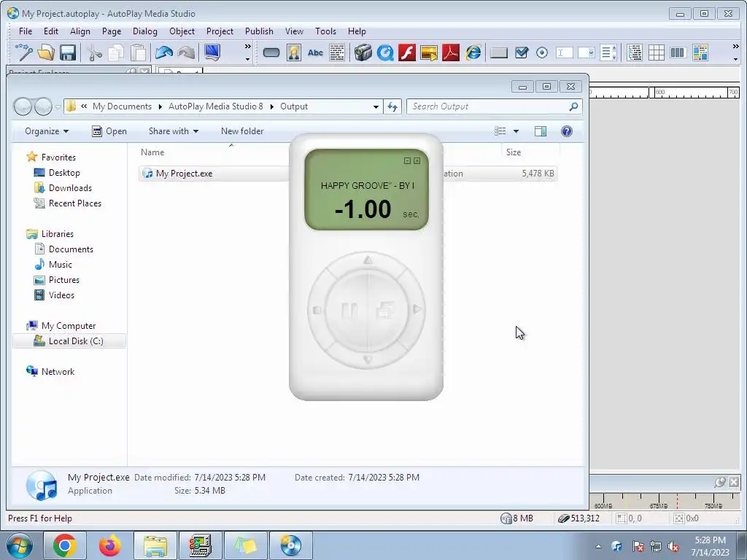747x560 pixels.
Task: Insert a ComboBox object from the toolbar
Action: point(586,52)
